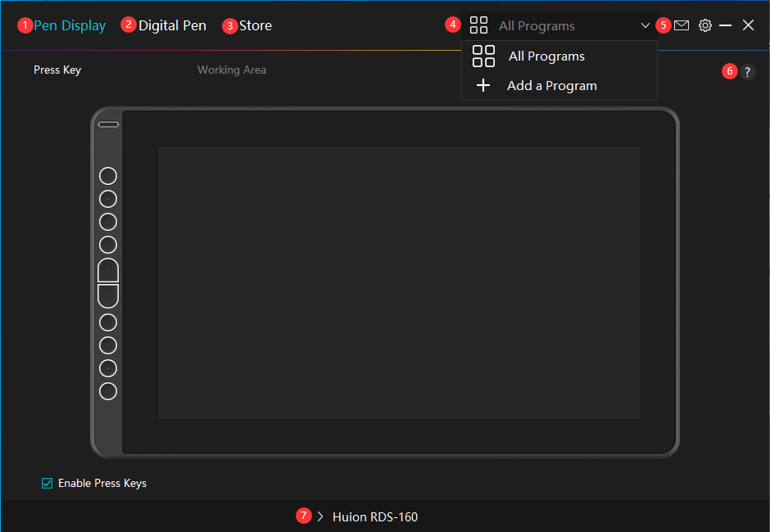The height and width of the screenshot is (532, 770).
Task: Click the Pen Display tab
Action: pos(70,25)
